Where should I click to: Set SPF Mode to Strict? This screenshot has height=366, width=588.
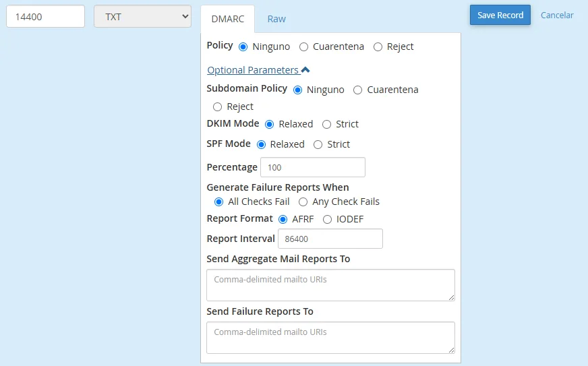318,145
